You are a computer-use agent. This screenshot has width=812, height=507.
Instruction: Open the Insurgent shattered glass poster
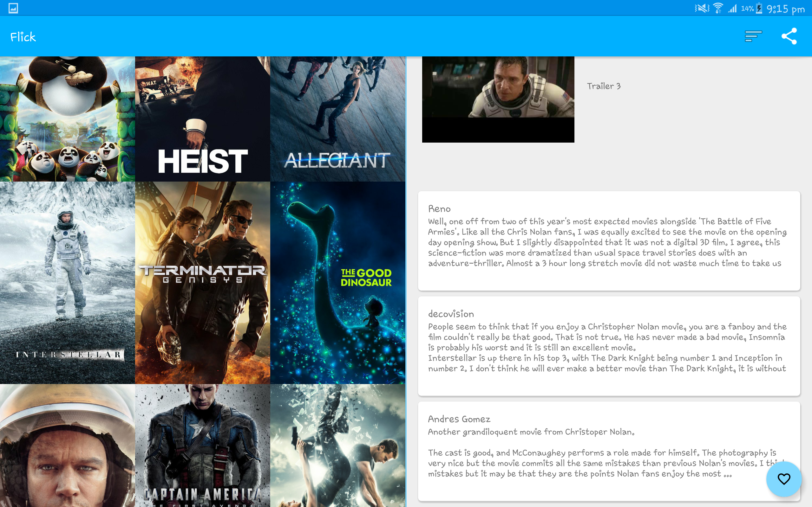337,445
